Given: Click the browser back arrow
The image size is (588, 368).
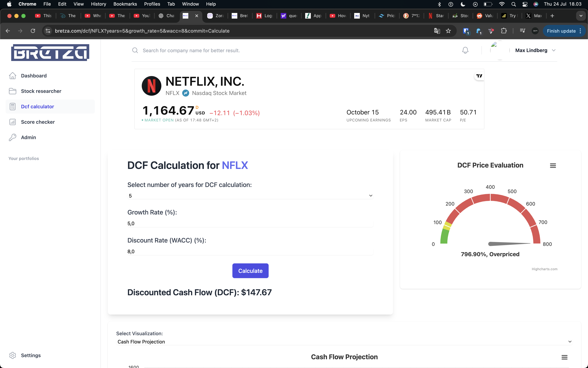Looking at the screenshot, I should (x=8, y=31).
